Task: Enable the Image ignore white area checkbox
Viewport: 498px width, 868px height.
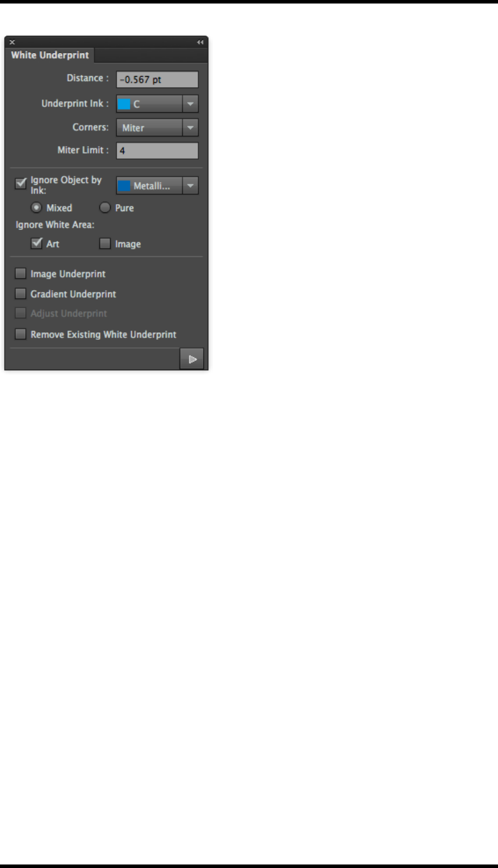Action: coord(105,244)
